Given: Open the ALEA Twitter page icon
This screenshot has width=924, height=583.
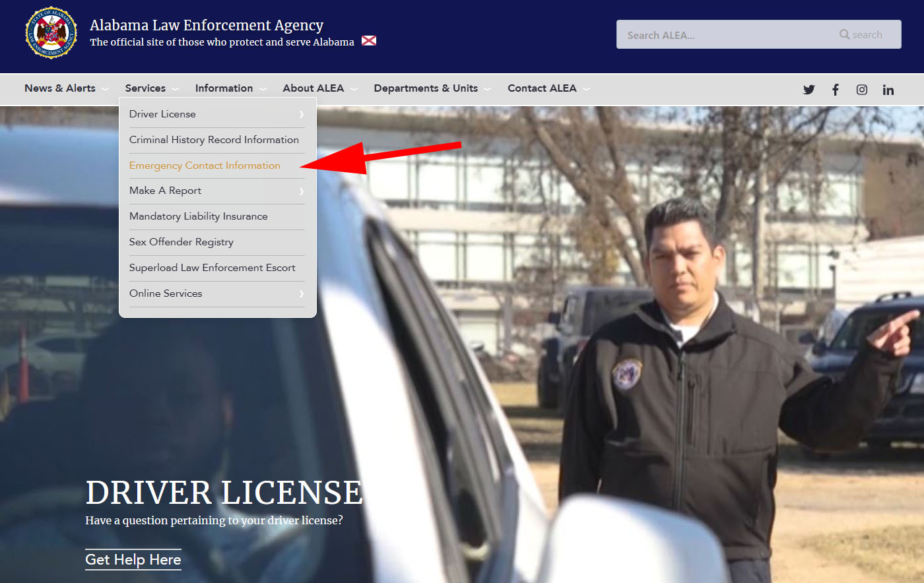Looking at the screenshot, I should 808,90.
